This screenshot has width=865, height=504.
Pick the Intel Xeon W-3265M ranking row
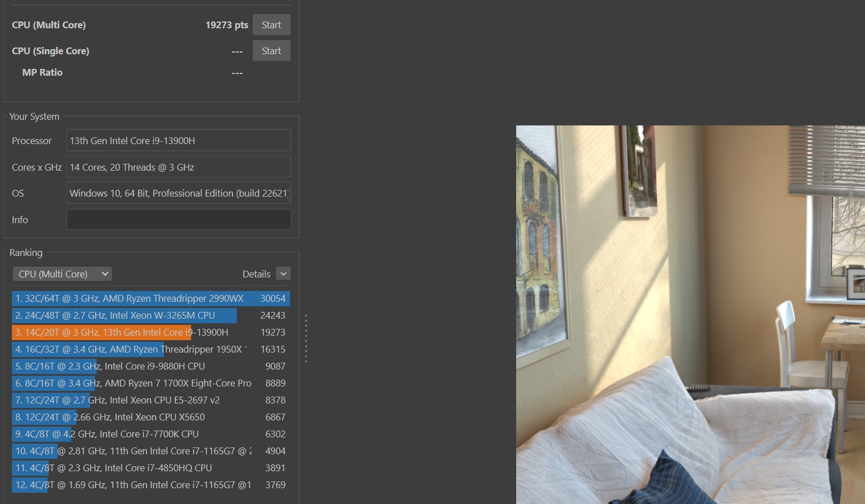pyautogui.click(x=150, y=315)
